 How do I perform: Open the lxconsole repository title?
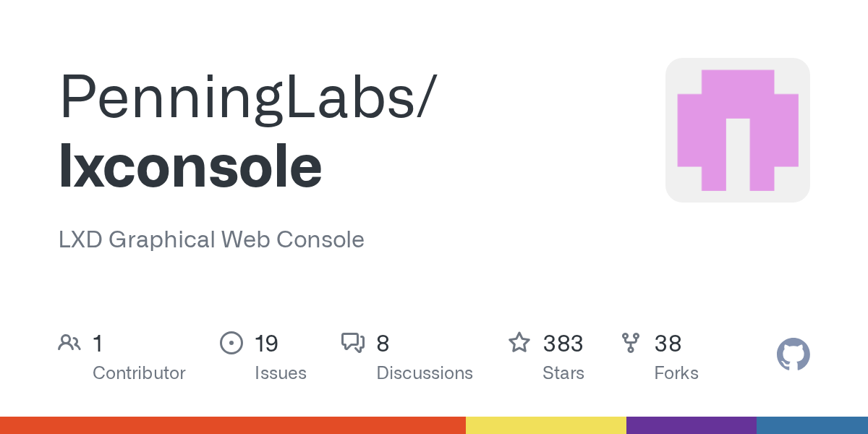coord(190,168)
